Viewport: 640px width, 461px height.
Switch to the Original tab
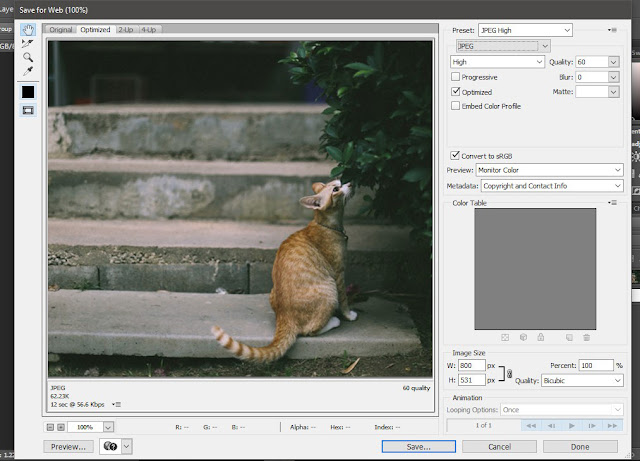[x=61, y=30]
